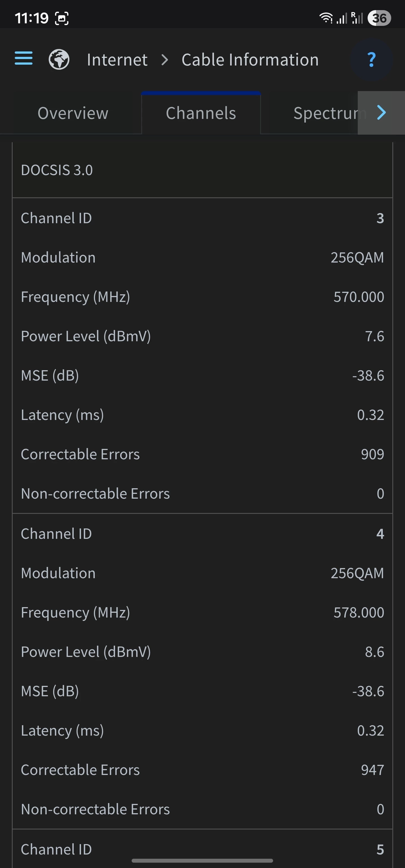Tap the screenshot capture status icon
Image resolution: width=405 pixels, height=868 pixels.
62,18
